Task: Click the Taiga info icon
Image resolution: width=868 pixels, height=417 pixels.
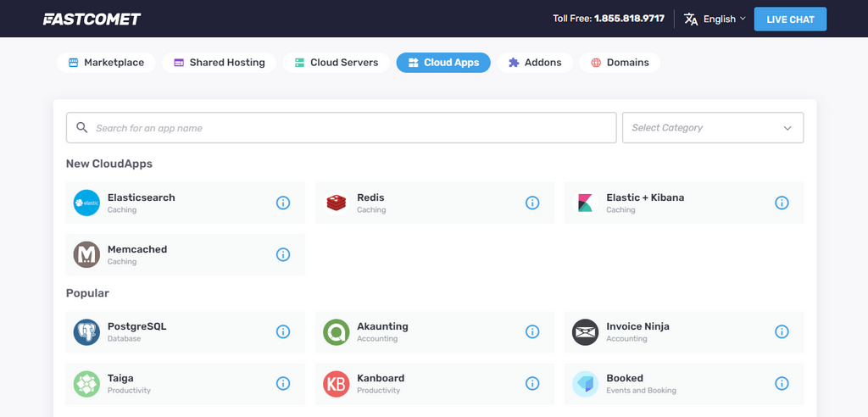Action: pyautogui.click(x=283, y=384)
